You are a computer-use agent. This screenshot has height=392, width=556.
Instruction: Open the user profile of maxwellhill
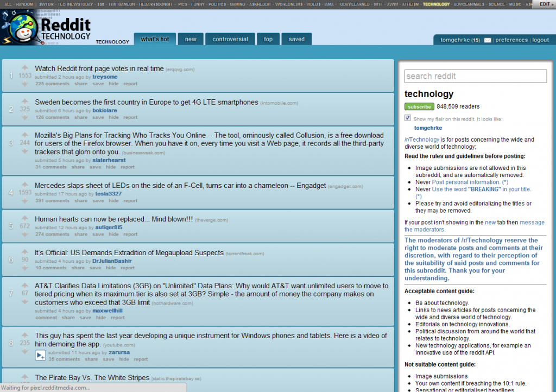(x=108, y=311)
